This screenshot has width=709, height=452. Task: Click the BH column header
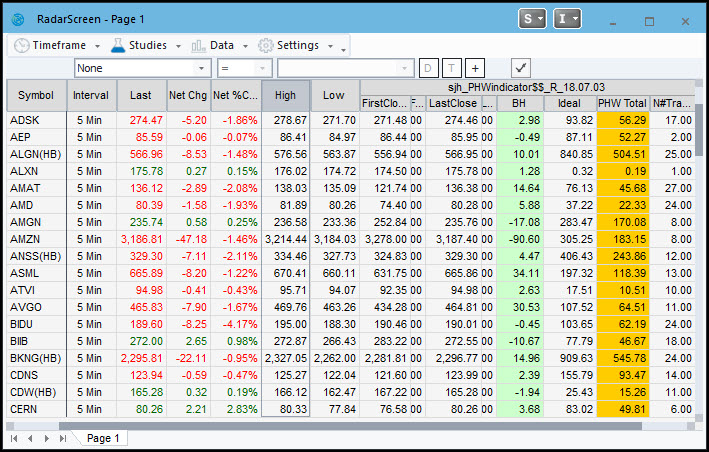pos(519,104)
